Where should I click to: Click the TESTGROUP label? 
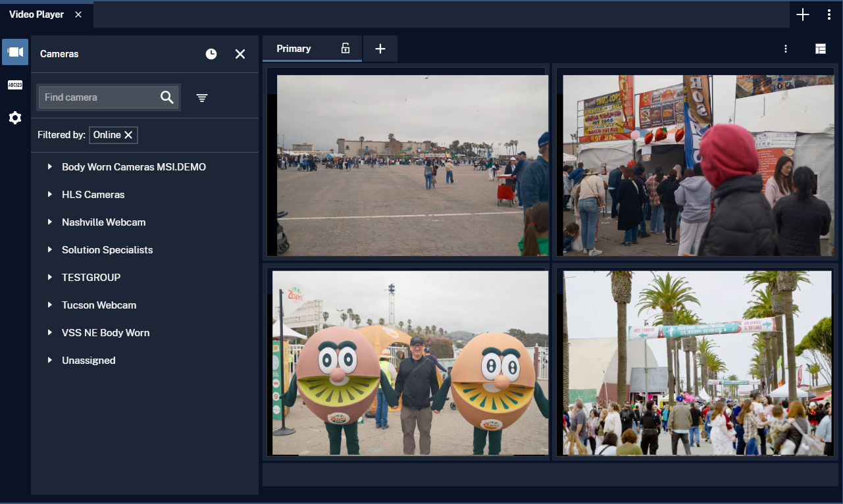click(x=91, y=278)
